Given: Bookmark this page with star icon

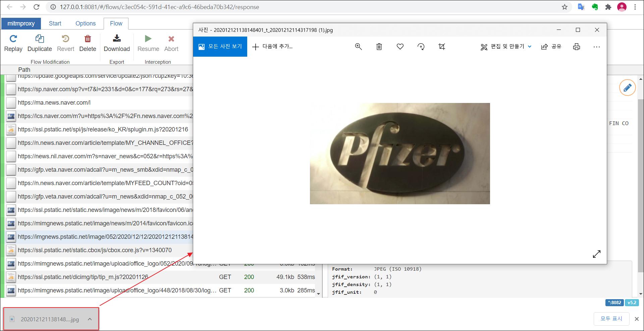Looking at the screenshot, I should coord(565,7).
